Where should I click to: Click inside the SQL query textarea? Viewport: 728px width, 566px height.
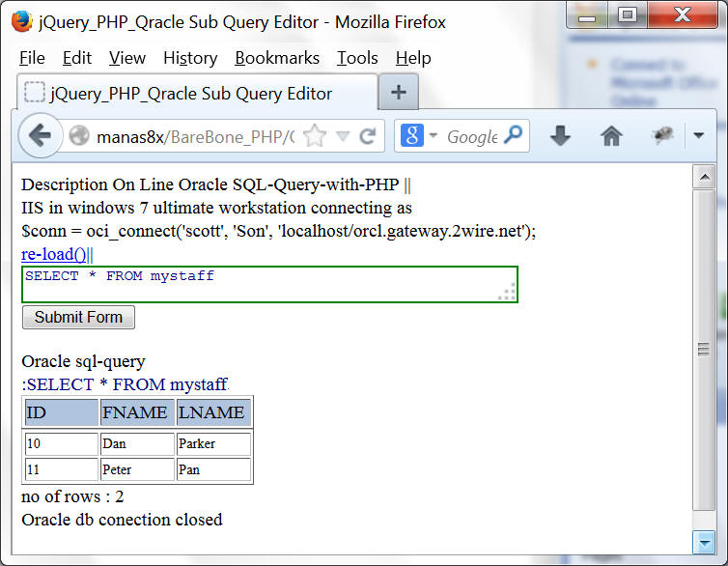(x=269, y=284)
